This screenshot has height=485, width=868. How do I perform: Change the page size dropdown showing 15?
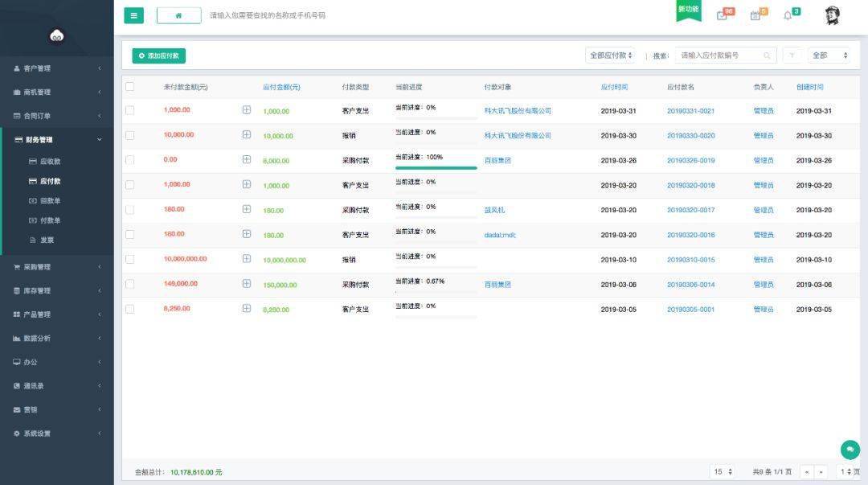click(x=723, y=471)
